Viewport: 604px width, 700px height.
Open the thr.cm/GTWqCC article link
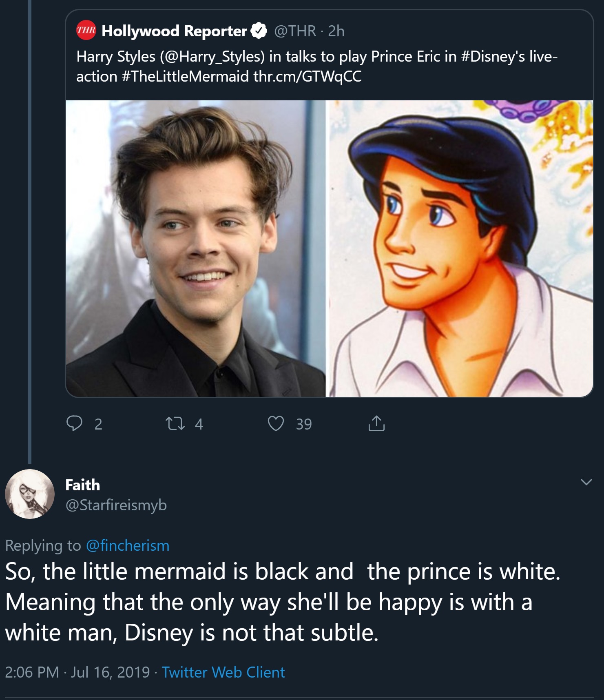(x=308, y=76)
